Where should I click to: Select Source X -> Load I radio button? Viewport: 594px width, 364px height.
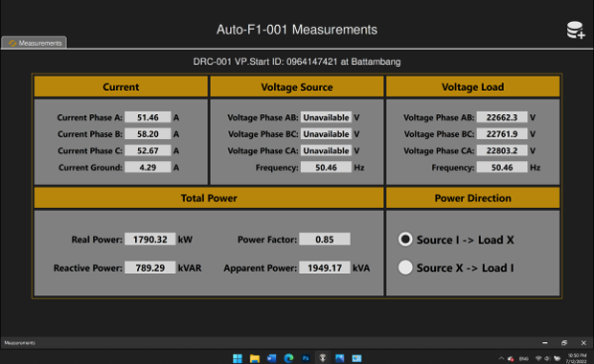click(x=405, y=267)
